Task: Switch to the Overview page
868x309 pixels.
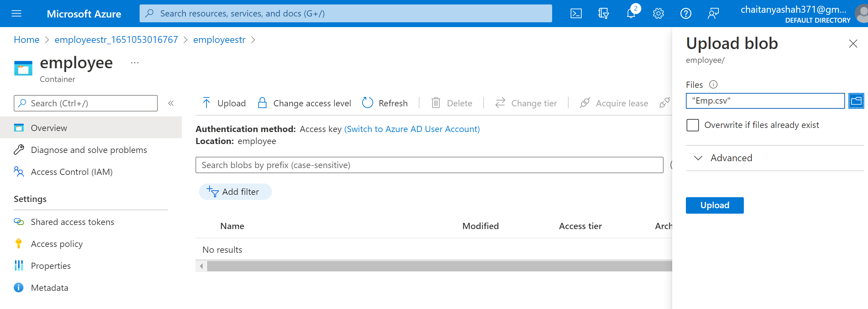Action: 49,128
